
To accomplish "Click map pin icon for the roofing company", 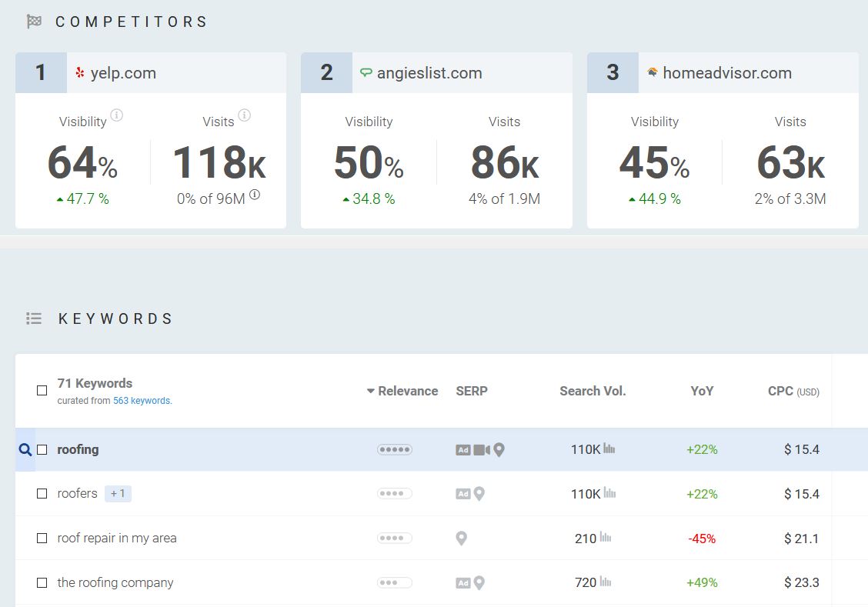I will pos(479,582).
